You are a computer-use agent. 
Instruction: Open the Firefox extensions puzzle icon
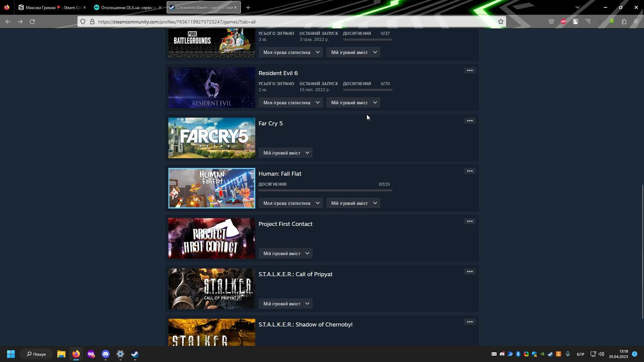coord(624,21)
